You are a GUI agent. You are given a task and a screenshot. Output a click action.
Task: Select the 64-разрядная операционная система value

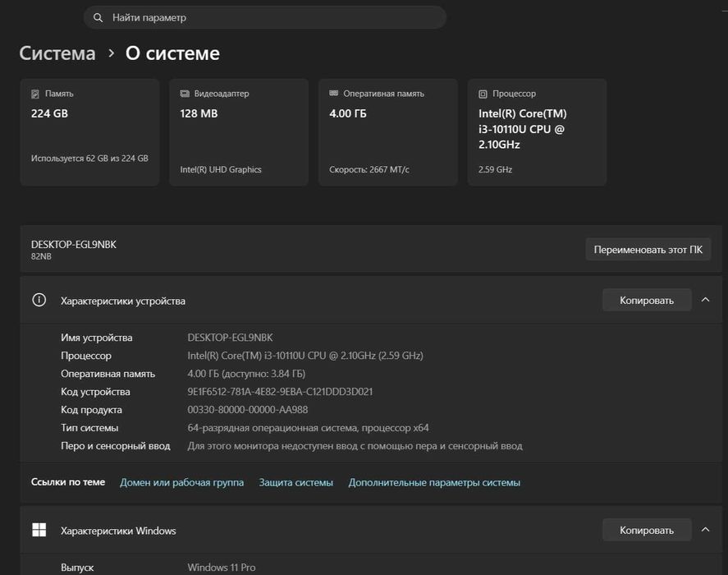click(x=309, y=428)
